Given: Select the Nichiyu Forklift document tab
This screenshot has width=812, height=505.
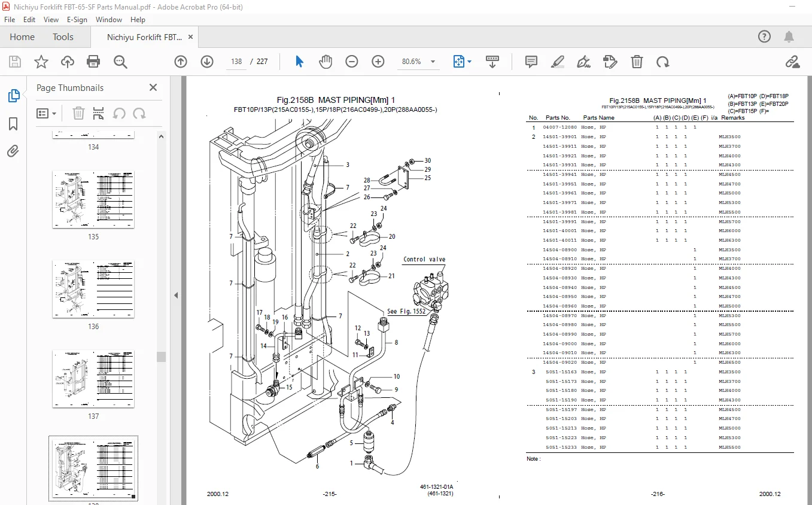Looking at the screenshot, I should 144,37.
